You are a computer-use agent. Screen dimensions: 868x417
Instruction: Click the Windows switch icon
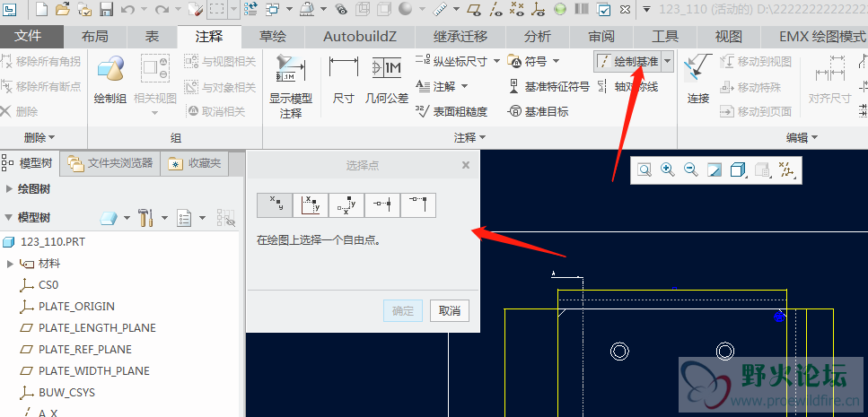272,9
